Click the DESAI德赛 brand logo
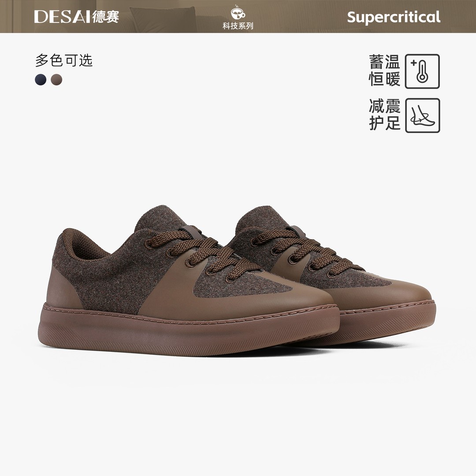The width and height of the screenshot is (476, 476). [x=76, y=17]
